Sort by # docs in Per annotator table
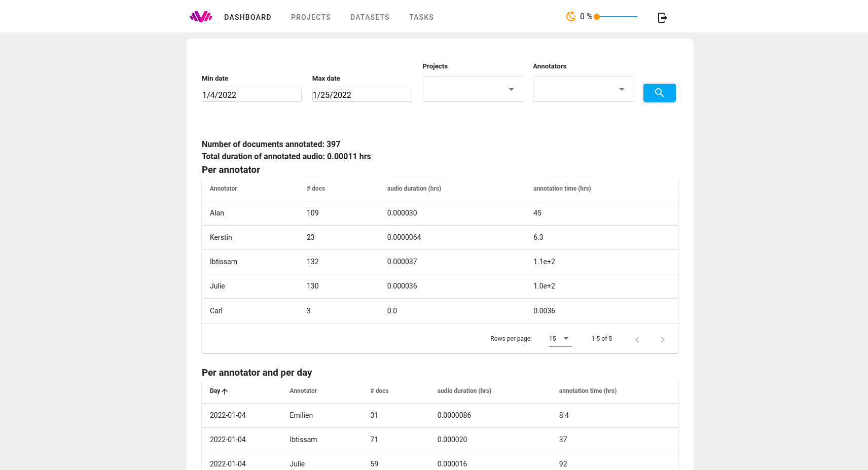 pyautogui.click(x=316, y=189)
